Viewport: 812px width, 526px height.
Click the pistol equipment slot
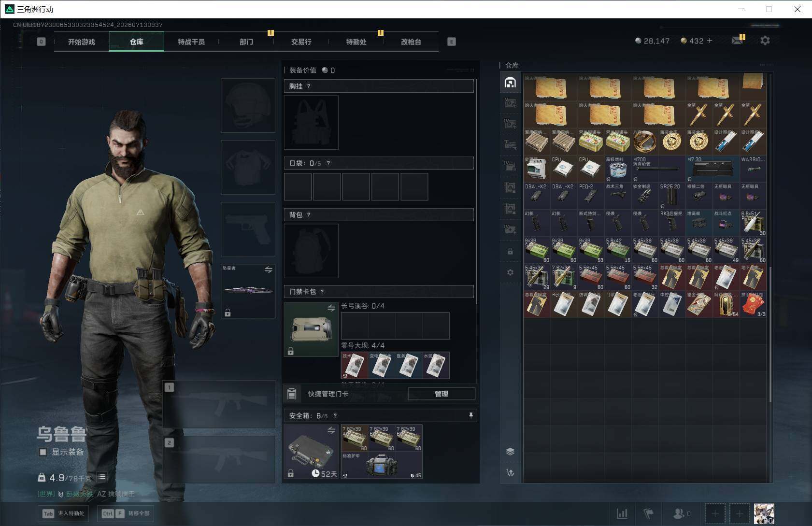tap(248, 229)
